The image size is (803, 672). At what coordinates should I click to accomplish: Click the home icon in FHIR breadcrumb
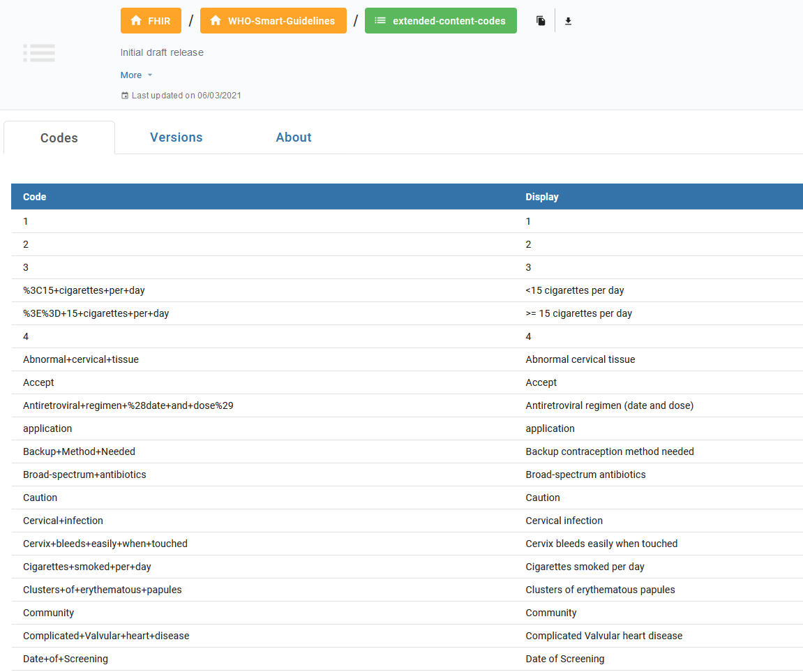click(x=136, y=20)
